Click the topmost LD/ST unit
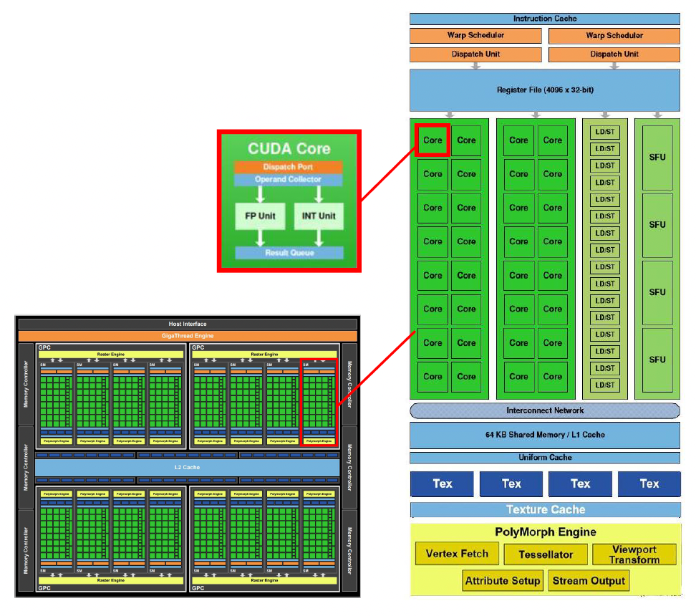 pos(604,132)
